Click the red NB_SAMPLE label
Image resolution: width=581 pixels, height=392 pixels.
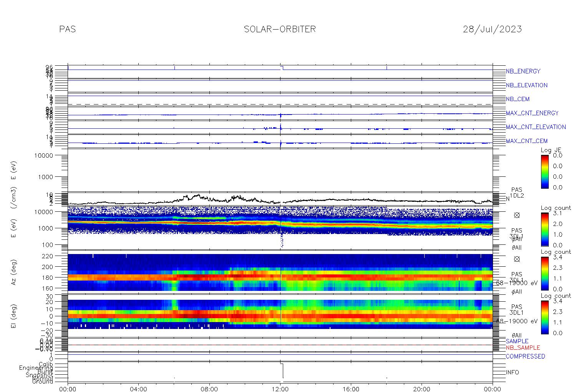523,347
